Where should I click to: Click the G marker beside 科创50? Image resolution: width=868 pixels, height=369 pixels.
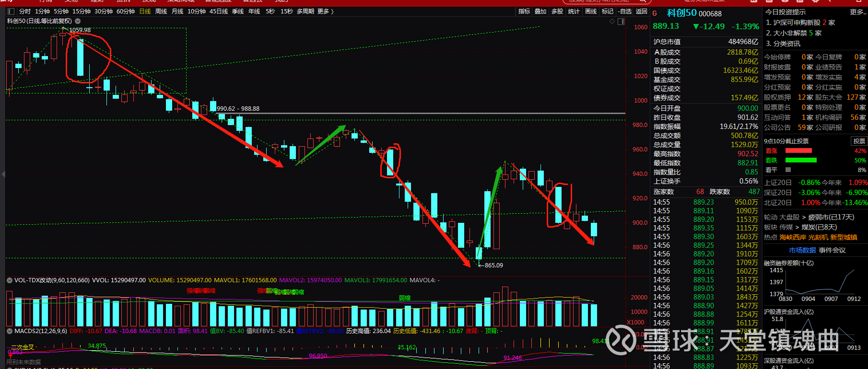pos(655,13)
